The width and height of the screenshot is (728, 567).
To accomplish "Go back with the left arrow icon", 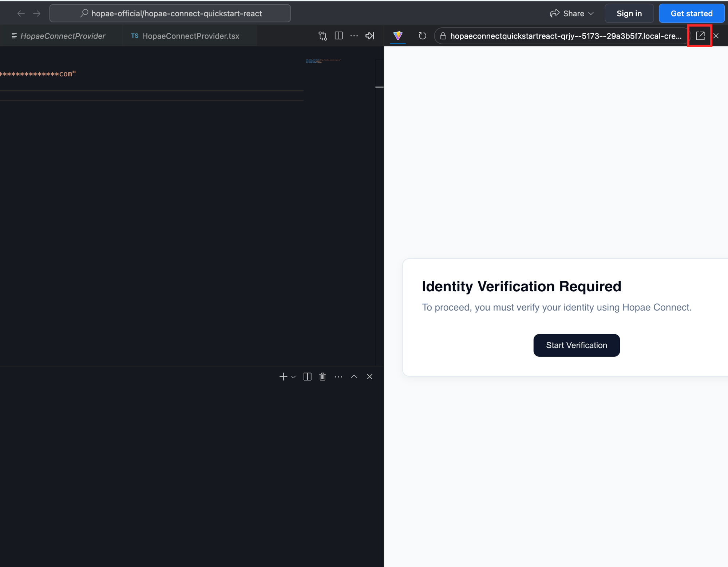I will click(x=21, y=13).
